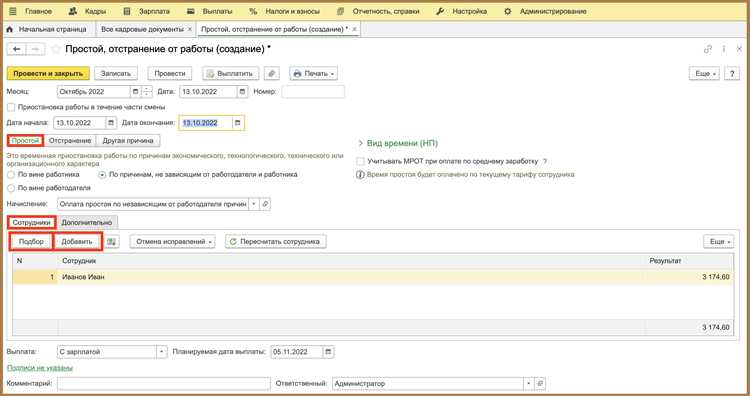The width and height of the screenshot is (750, 396).
Task: Click the Результат column header
Action: pos(688,261)
